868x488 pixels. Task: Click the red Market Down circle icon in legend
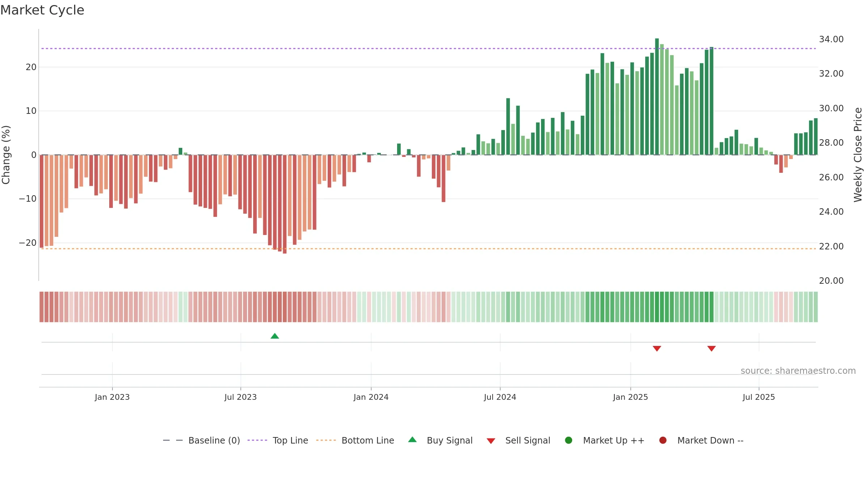tap(663, 440)
